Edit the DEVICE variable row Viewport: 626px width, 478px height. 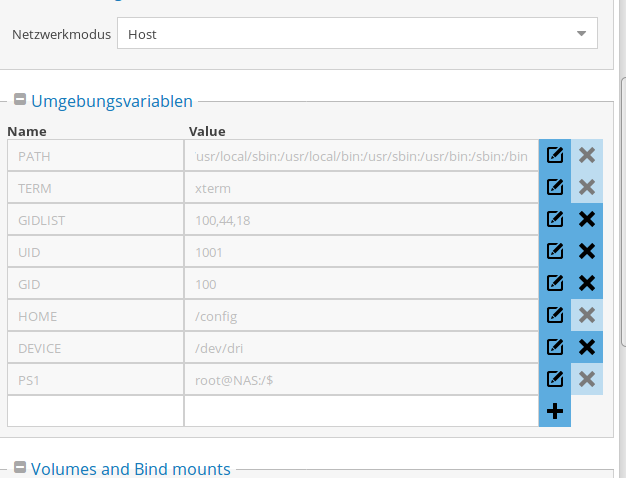pyautogui.click(x=555, y=347)
